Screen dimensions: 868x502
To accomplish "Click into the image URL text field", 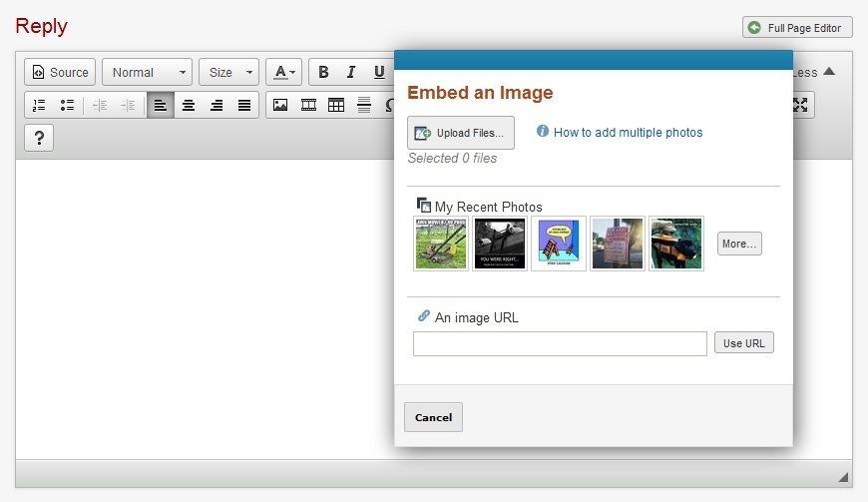I will click(x=560, y=343).
